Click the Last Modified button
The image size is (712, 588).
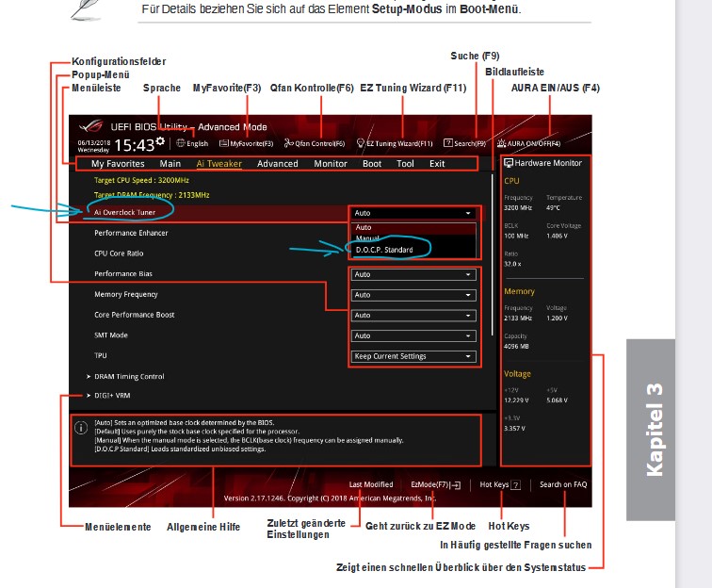[x=371, y=485]
